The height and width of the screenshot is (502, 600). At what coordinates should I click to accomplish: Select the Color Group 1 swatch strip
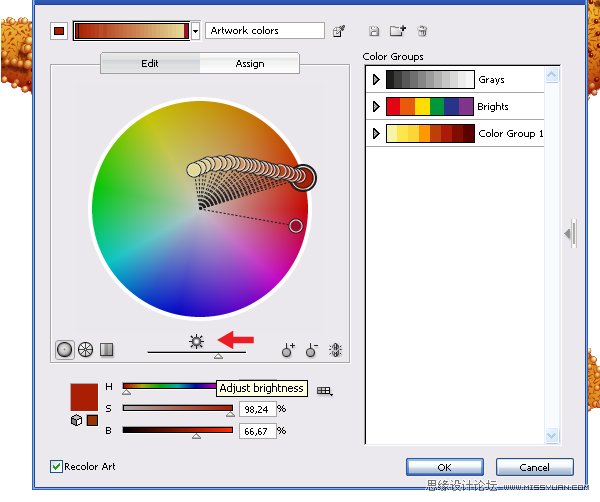click(430, 134)
